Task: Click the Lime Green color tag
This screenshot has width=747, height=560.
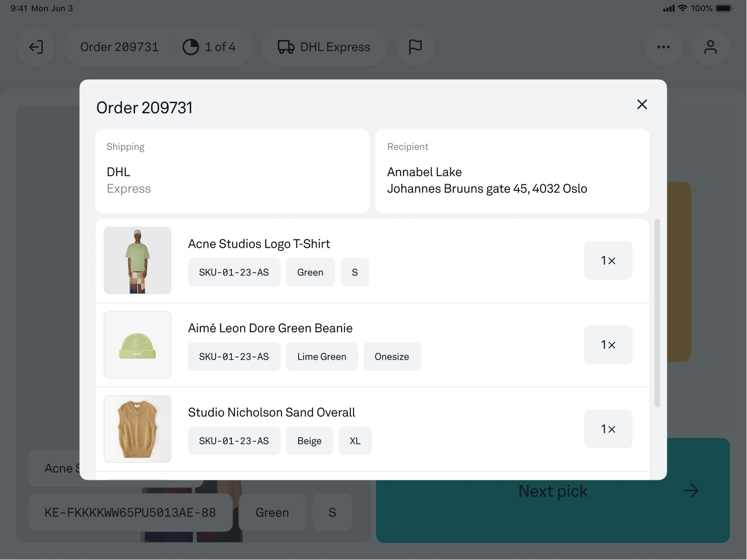Action: point(322,356)
